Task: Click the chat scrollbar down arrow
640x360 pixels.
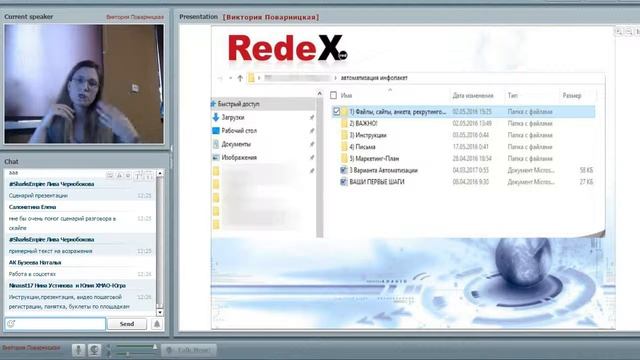Action: [x=160, y=313]
